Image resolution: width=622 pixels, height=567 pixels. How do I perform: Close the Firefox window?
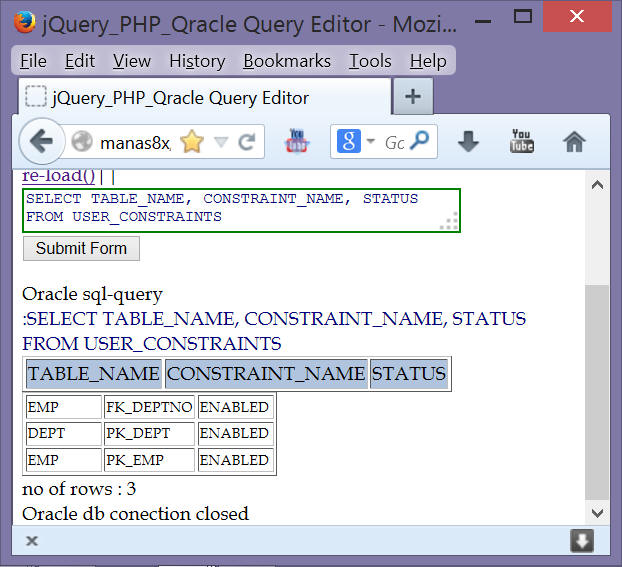coord(577,17)
